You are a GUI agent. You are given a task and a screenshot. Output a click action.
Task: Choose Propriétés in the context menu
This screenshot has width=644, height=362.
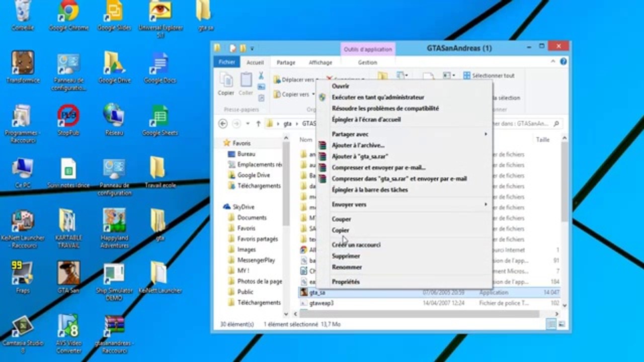(x=405, y=282)
